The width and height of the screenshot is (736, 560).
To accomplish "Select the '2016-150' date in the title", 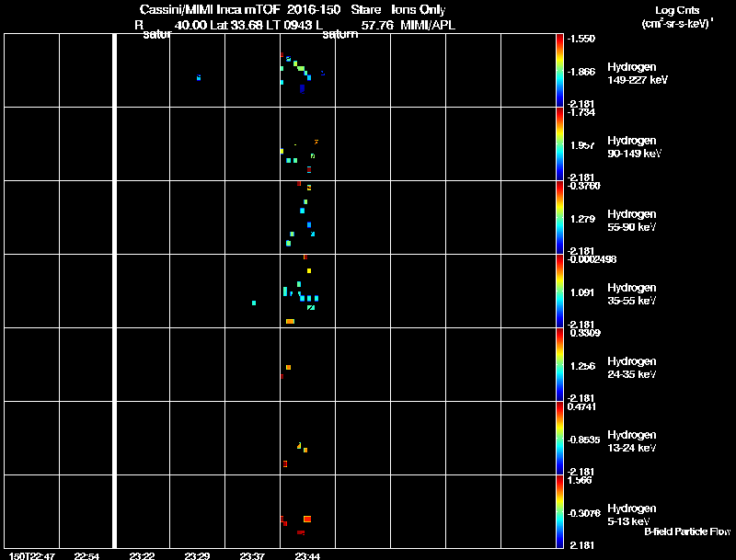I will pyautogui.click(x=314, y=9).
